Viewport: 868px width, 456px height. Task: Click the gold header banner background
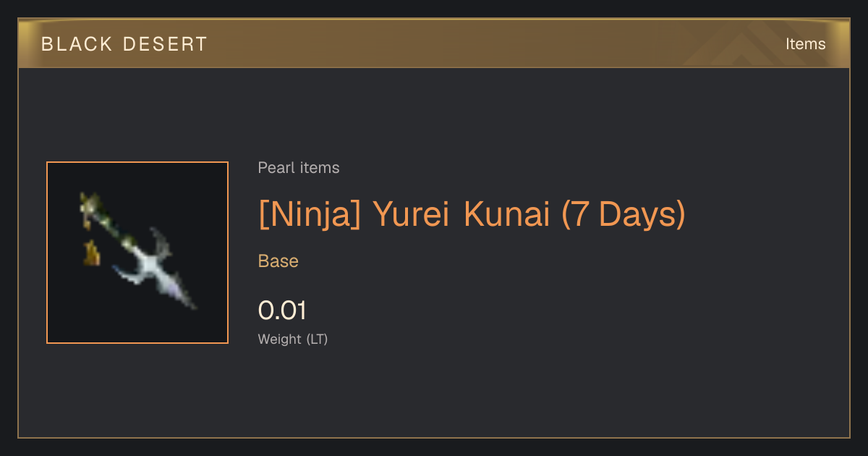point(434,44)
